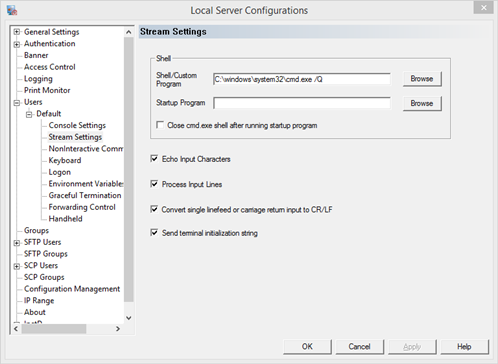
Task: Select General Settings in the tree
Action: (x=52, y=32)
